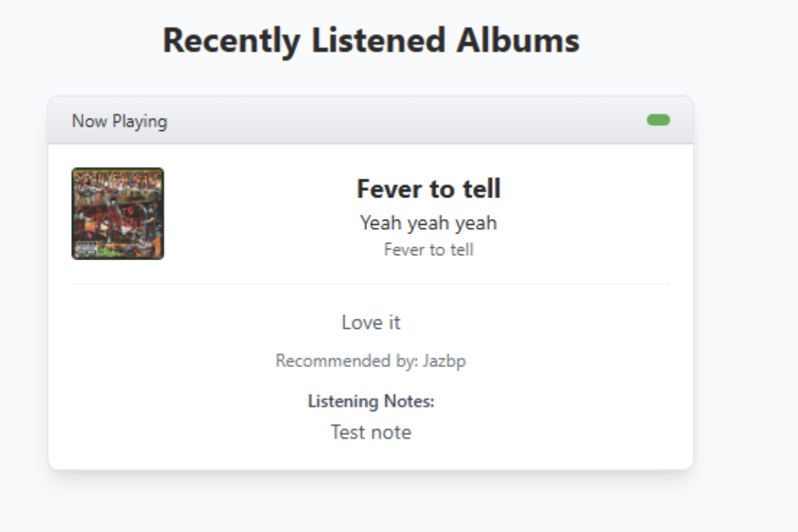Select the "Test note" listening note text
Screen dimensions: 798x532
click(x=371, y=432)
